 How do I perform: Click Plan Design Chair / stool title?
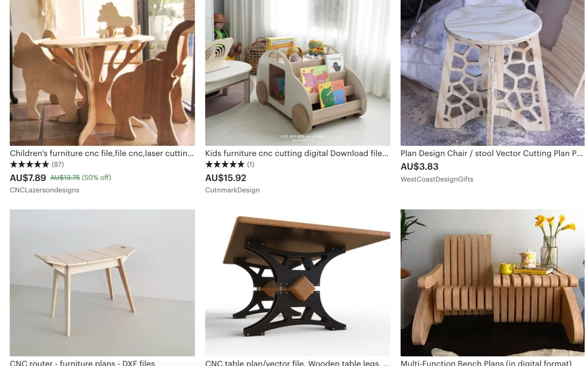click(492, 153)
